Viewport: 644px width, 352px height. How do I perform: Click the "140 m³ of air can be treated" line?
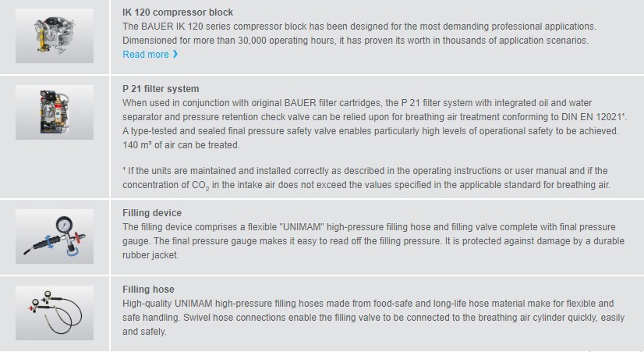coord(181,145)
